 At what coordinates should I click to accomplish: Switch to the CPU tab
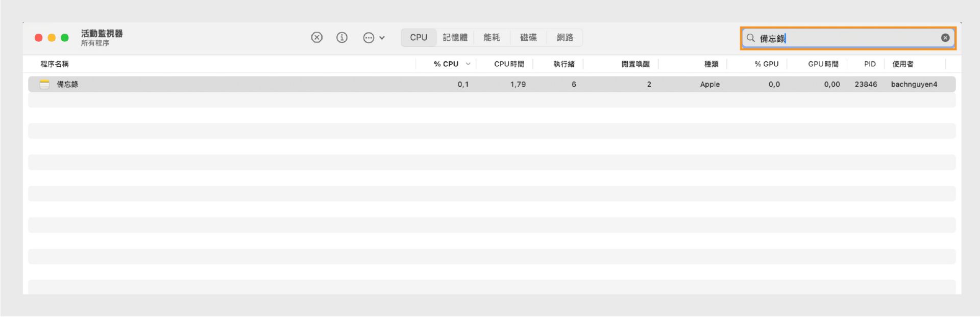pos(419,38)
